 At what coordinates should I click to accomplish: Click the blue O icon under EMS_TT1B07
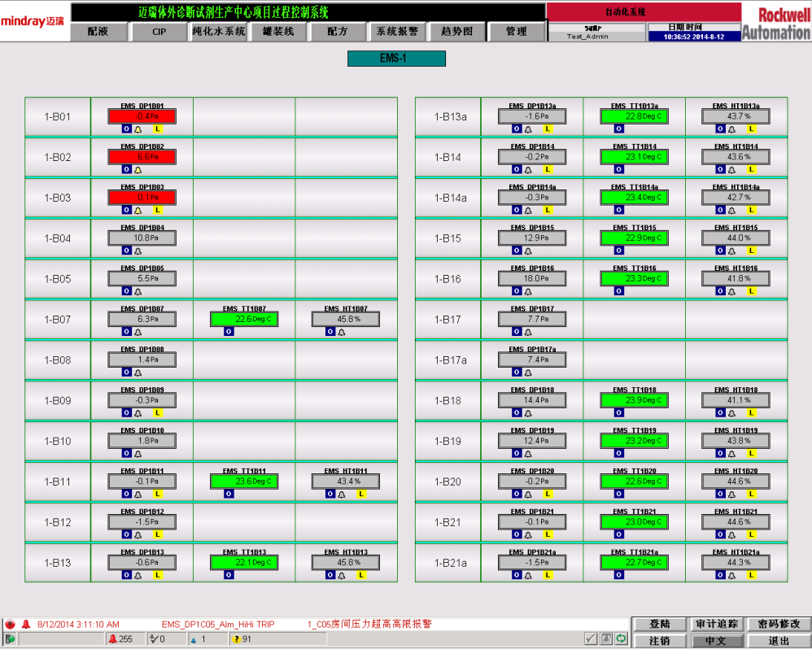pyautogui.click(x=229, y=332)
